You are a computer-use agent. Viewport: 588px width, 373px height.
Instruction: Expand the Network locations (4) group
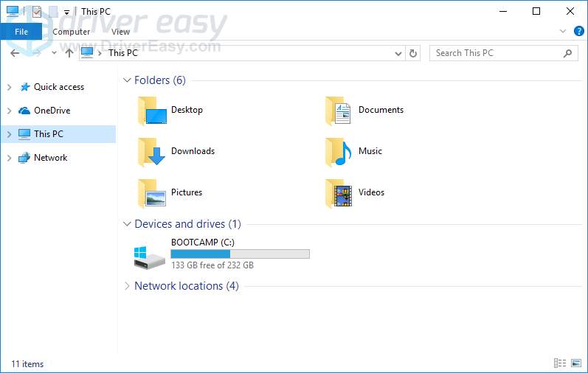127,286
